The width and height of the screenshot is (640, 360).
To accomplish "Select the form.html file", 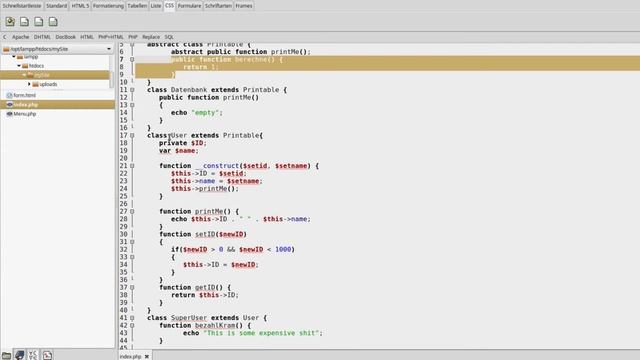I will tap(58, 95).
